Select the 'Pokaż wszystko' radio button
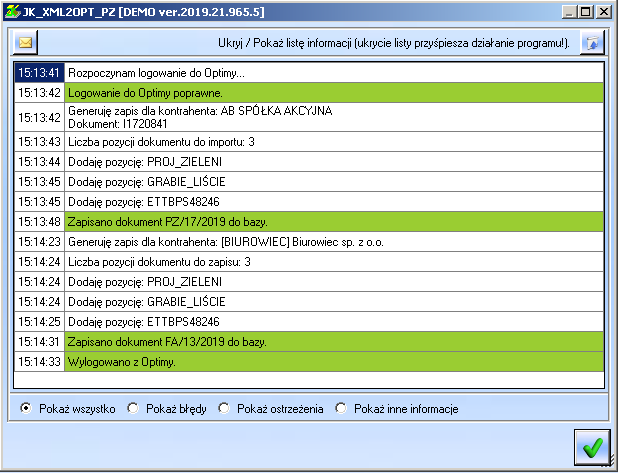Image resolution: width=618 pixels, height=473 pixels. point(26,408)
